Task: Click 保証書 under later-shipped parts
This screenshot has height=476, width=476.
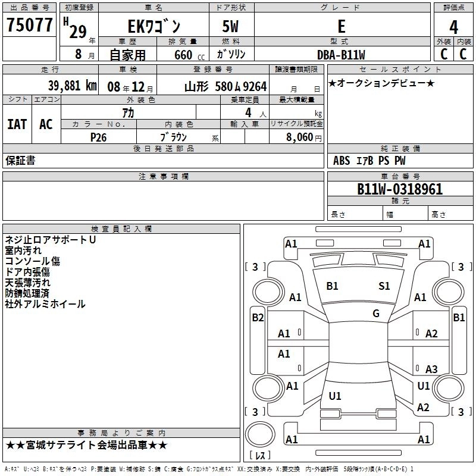Action: (x=20, y=161)
